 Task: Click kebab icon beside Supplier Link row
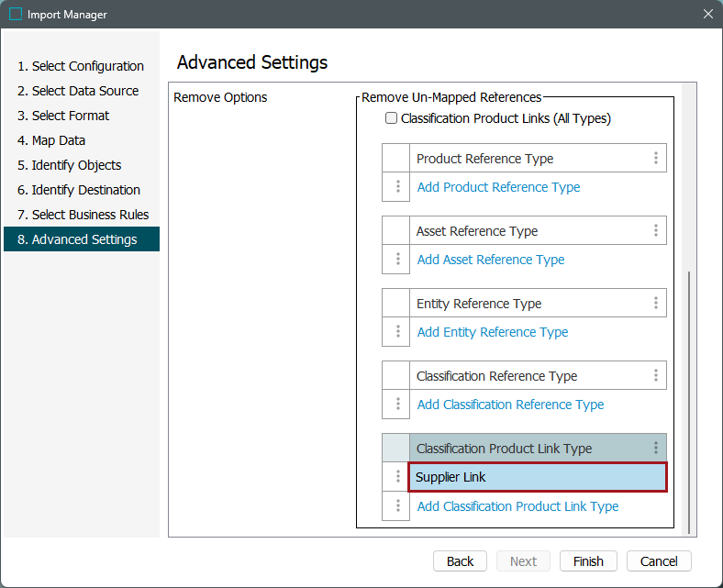click(x=397, y=477)
